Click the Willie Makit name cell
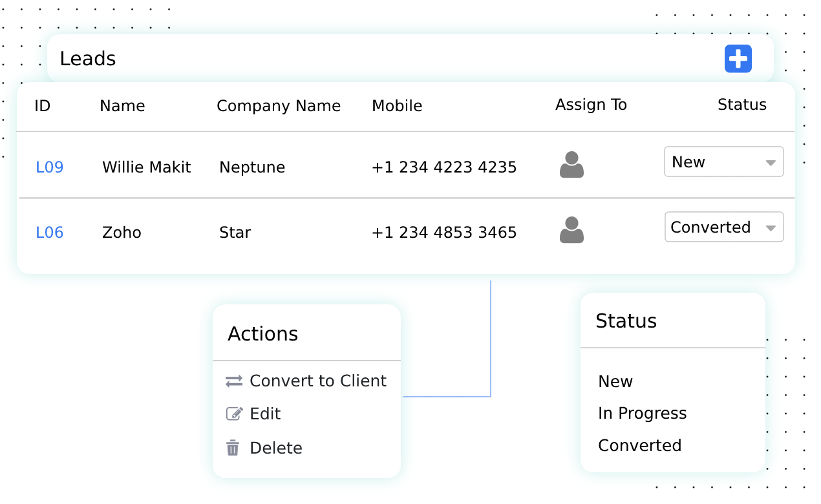821x504 pixels. 146,167
